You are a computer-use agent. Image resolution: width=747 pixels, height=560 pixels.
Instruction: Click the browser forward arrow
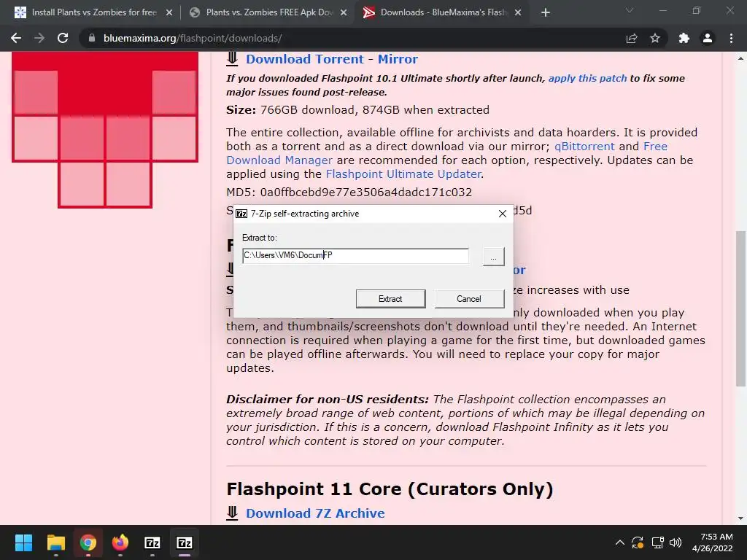click(39, 38)
